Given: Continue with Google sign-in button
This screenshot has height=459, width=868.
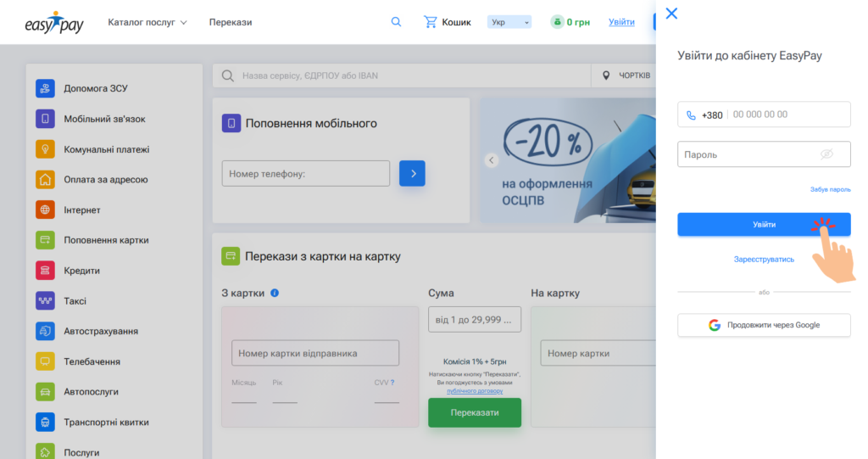Looking at the screenshot, I should coord(764,325).
